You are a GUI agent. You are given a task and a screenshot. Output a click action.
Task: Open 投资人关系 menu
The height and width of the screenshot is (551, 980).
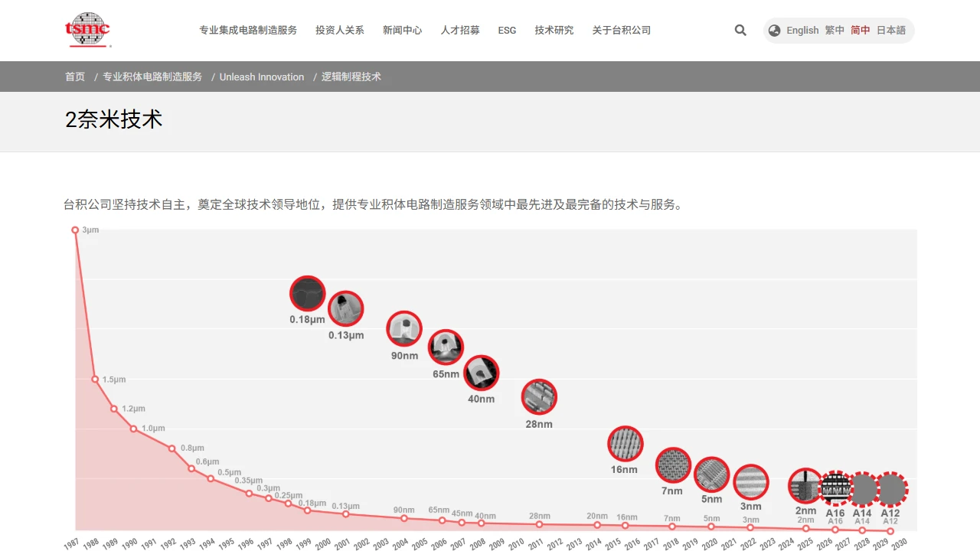[340, 31]
